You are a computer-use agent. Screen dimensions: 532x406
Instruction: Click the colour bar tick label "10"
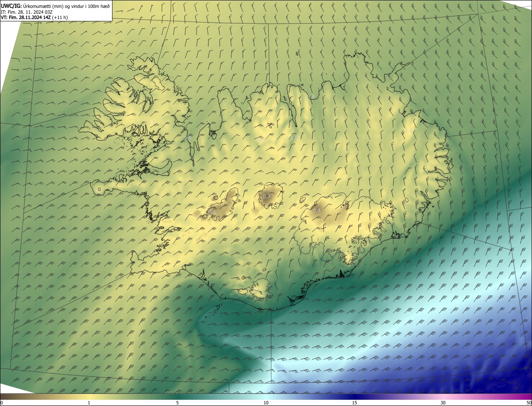click(266, 403)
